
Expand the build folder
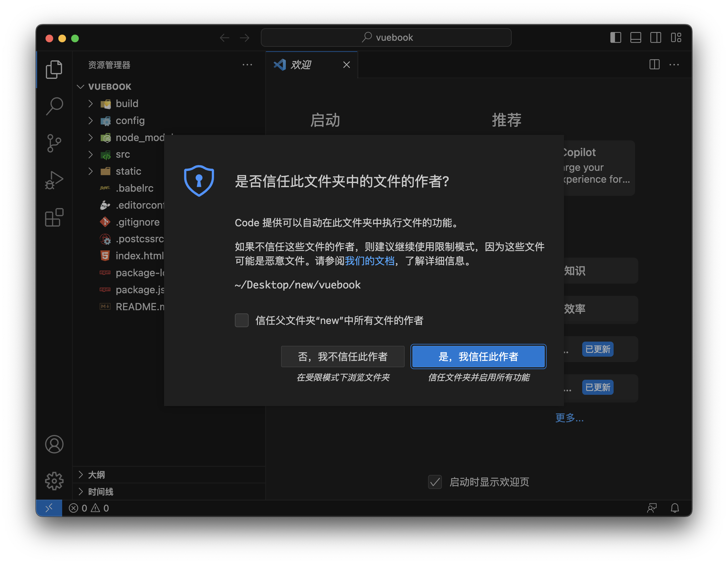point(127,104)
